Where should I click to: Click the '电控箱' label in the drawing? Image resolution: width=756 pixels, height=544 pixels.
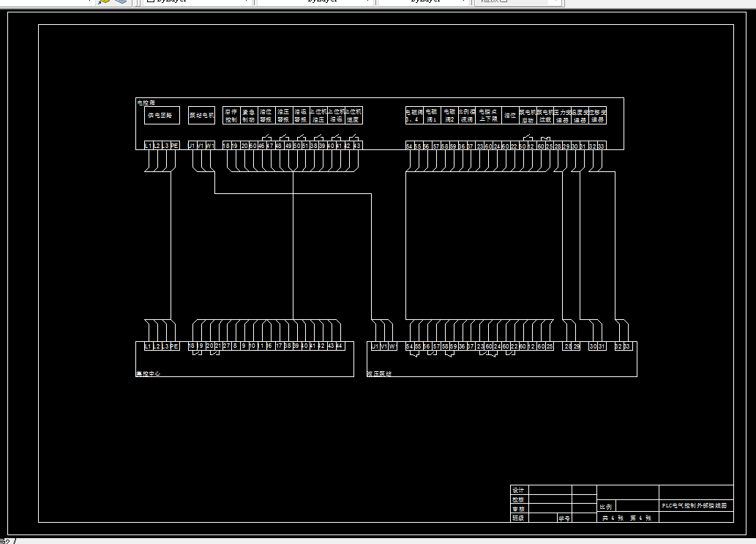(146, 103)
